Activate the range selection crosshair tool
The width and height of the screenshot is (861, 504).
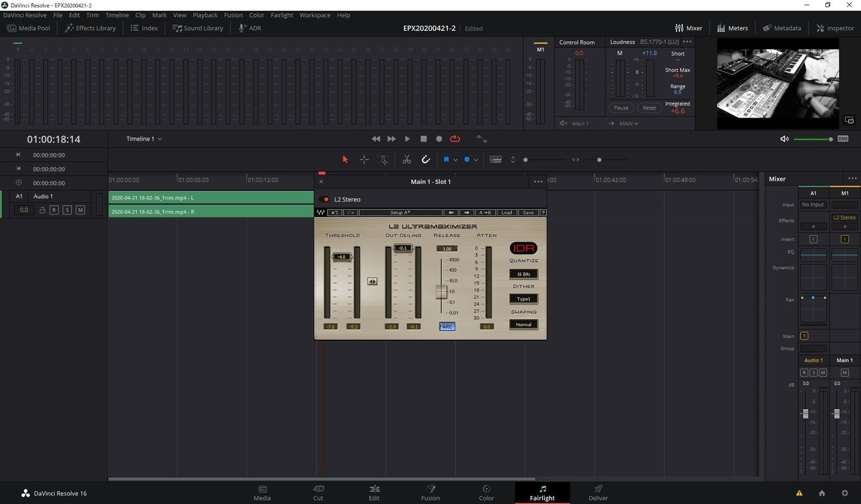(364, 159)
